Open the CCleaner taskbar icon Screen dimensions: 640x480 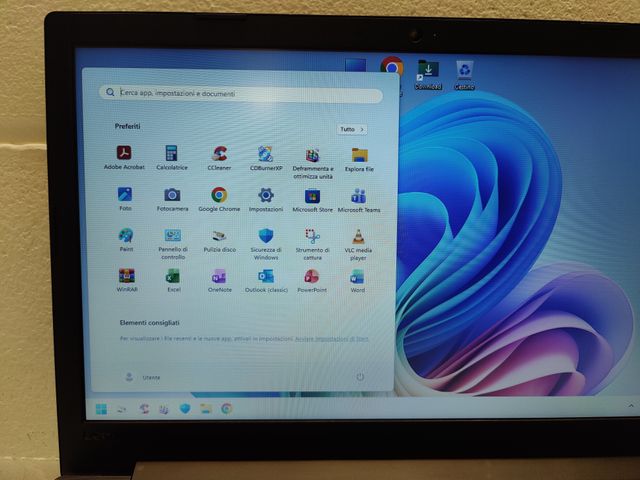click(143, 409)
